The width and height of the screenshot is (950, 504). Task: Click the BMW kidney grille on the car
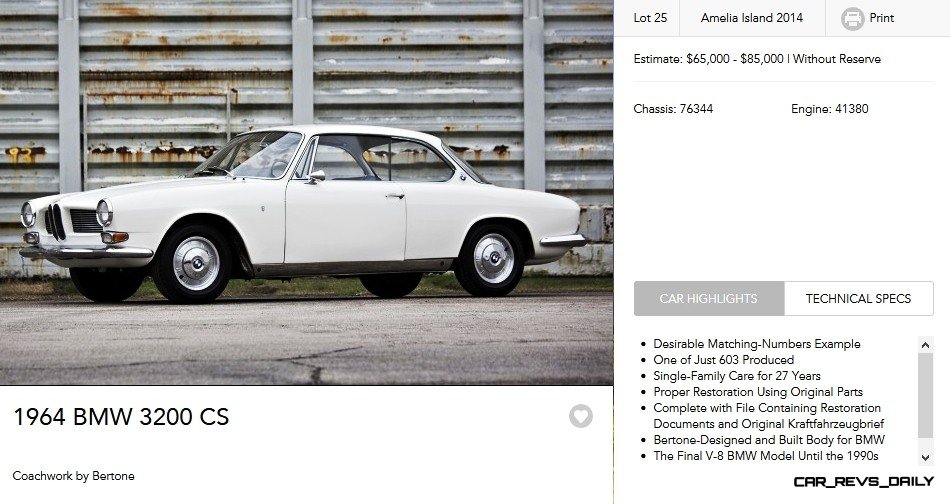pyautogui.click(x=55, y=222)
